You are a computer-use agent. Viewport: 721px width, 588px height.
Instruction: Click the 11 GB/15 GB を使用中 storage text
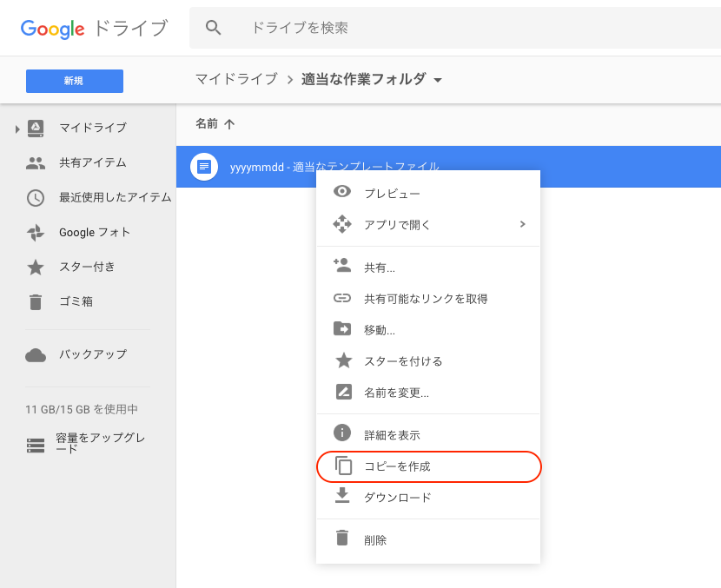[x=82, y=409]
